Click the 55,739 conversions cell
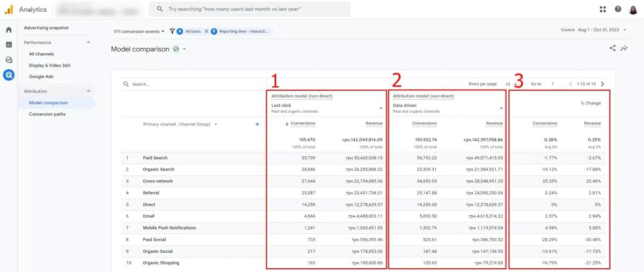 pos(308,158)
